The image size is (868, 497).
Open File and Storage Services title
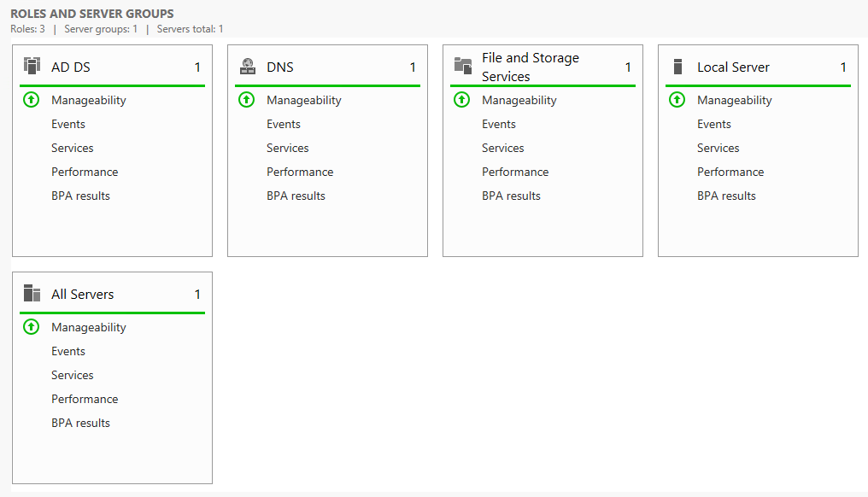click(531, 67)
